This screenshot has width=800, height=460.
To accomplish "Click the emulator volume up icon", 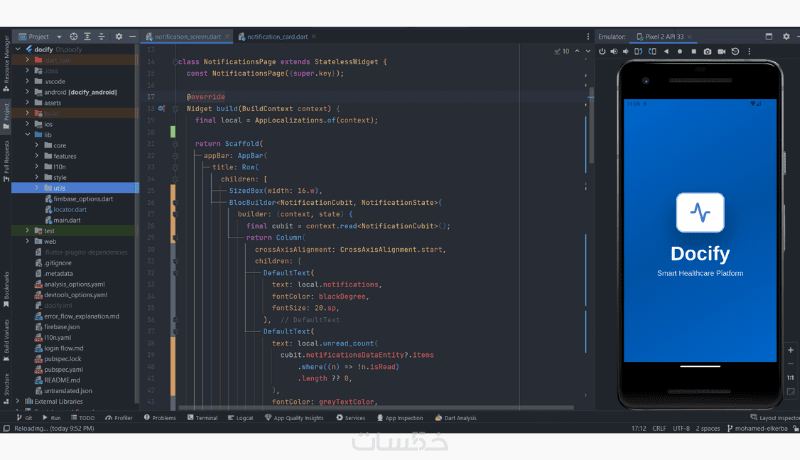I will tap(614, 52).
